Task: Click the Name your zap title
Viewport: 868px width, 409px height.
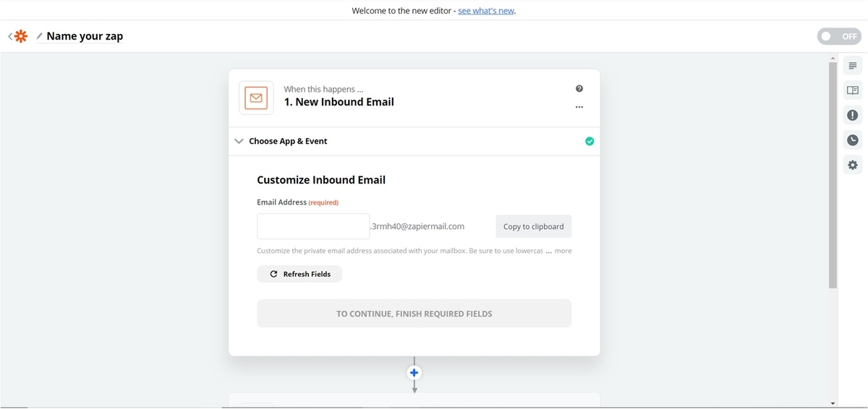Action: click(85, 36)
